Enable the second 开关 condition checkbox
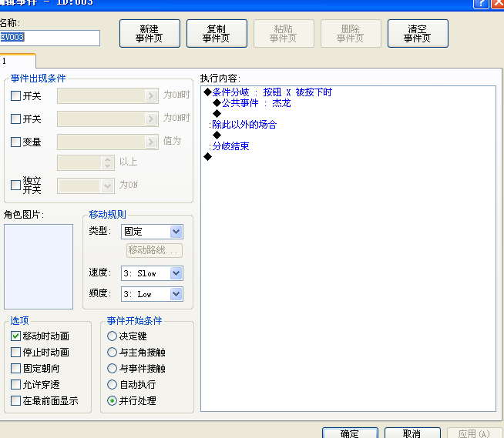This screenshot has height=438, width=504. pos(15,119)
